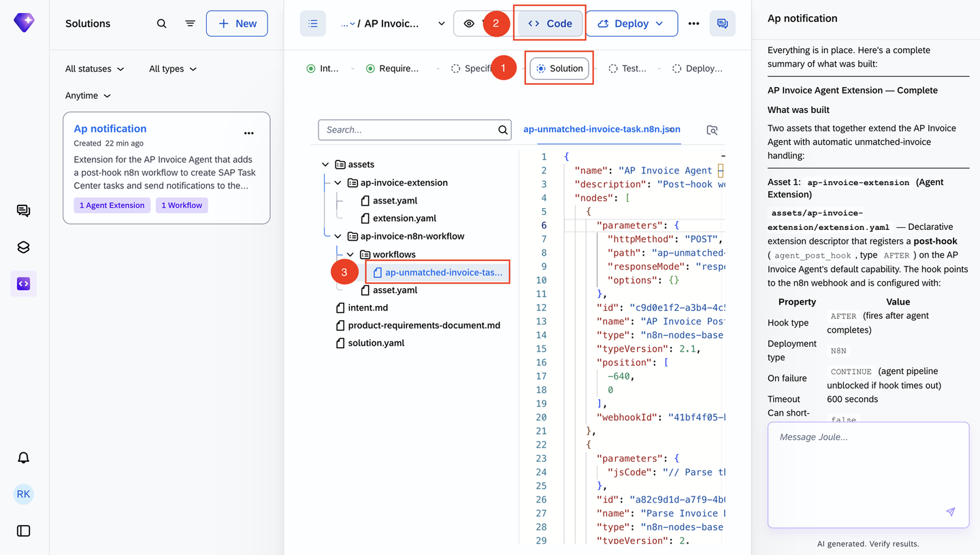Image resolution: width=980 pixels, height=555 pixels.
Task: Open the All statuses dropdown
Action: point(95,69)
